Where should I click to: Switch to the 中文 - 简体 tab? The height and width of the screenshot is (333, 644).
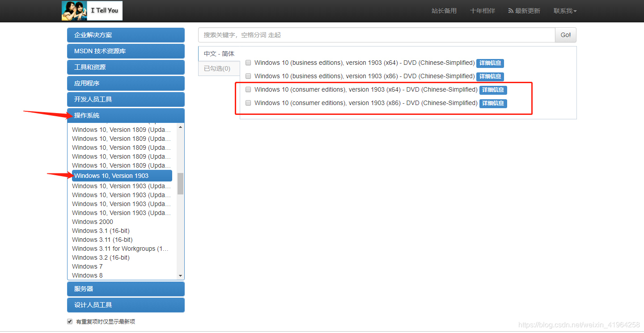point(219,54)
